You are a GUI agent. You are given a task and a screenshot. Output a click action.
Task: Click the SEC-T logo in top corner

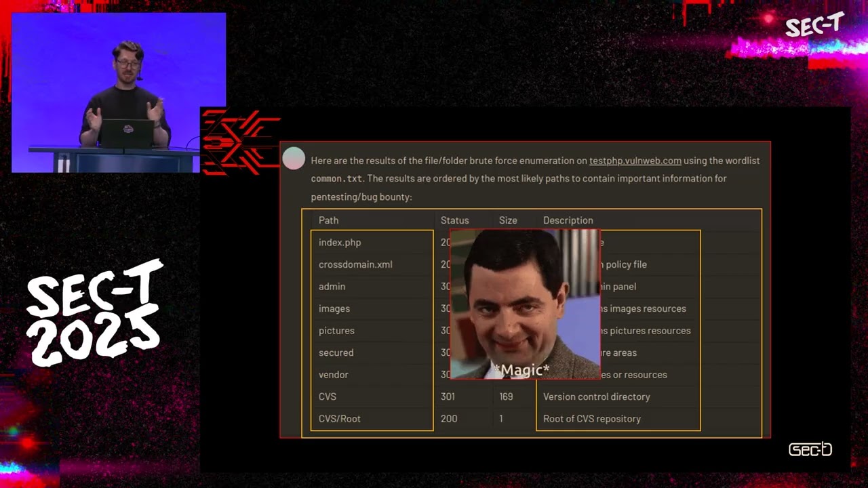pyautogui.click(x=814, y=25)
